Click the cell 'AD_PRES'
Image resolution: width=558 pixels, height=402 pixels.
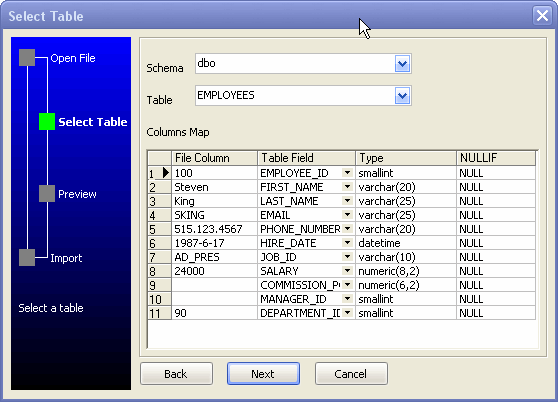click(215, 257)
